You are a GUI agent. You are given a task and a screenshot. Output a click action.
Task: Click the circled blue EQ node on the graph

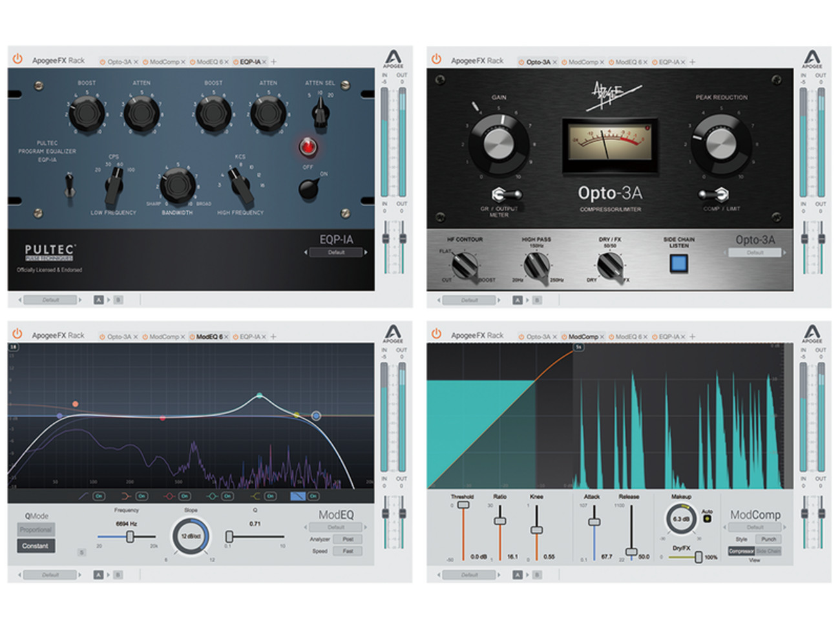316,415
